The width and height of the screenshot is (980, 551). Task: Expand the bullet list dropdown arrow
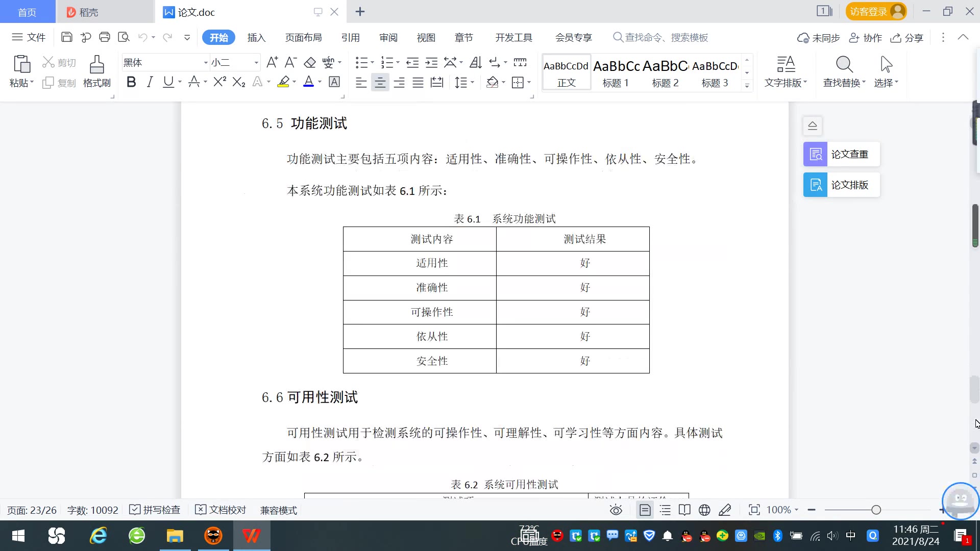click(372, 63)
